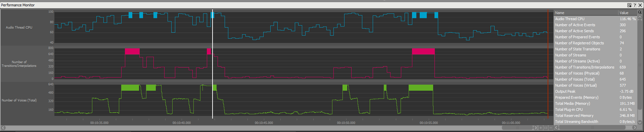Click the counter list horizontal scrollbar thumb
The height and width of the screenshot is (132, 644).
pos(592,127)
